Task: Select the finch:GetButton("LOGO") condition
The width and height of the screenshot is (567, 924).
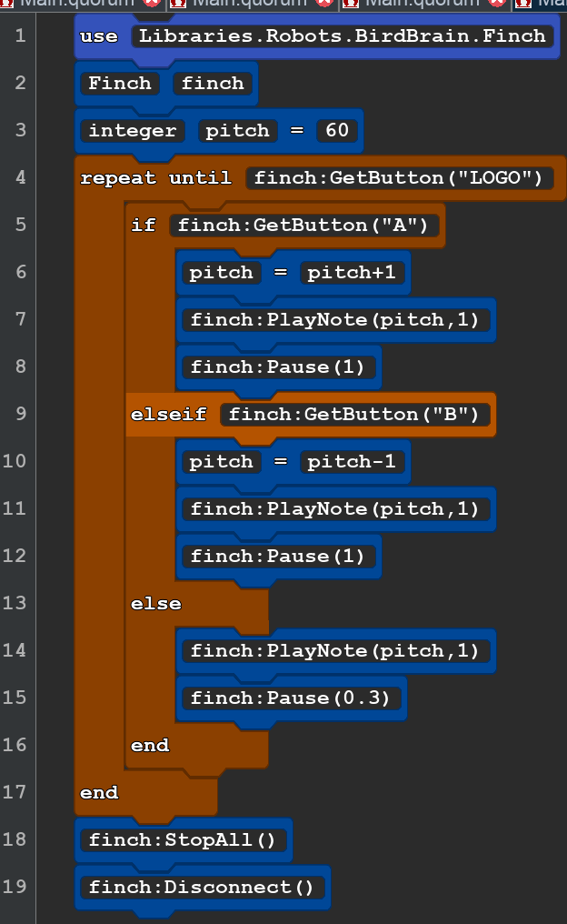Action: pos(400,178)
